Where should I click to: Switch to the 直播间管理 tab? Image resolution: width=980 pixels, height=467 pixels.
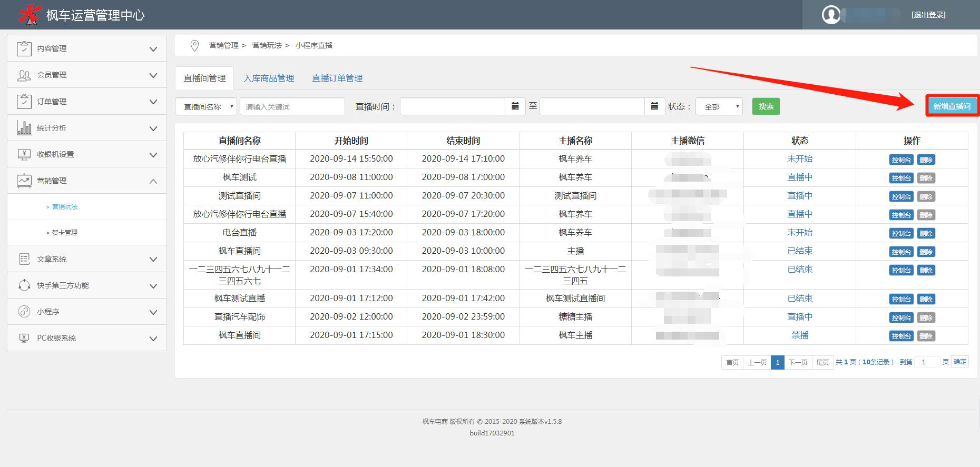pyautogui.click(x=204, y=78)
